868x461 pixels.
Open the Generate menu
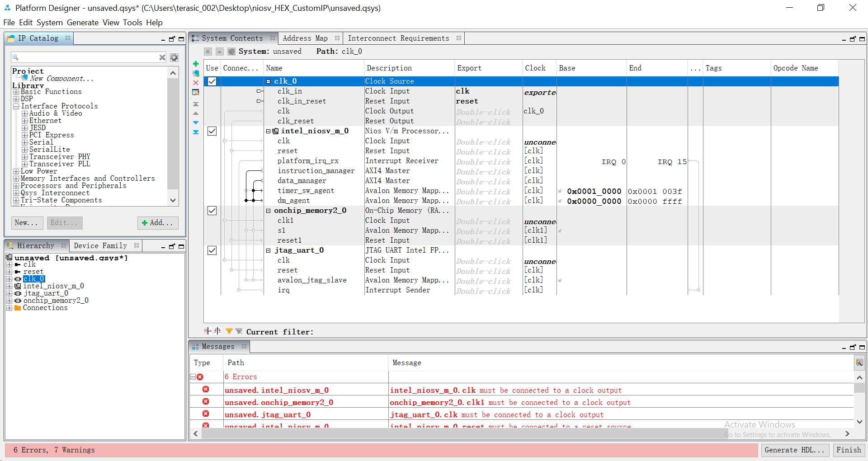pos(83,23)
